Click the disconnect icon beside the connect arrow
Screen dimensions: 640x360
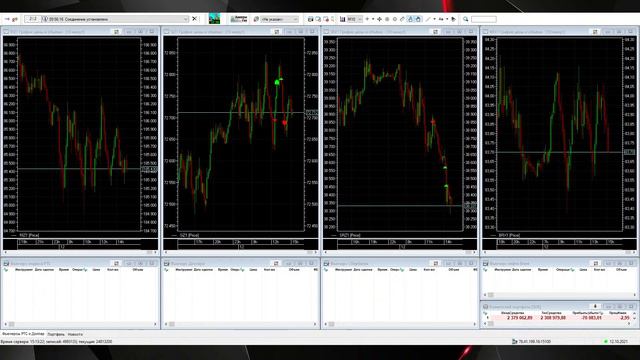15,19
